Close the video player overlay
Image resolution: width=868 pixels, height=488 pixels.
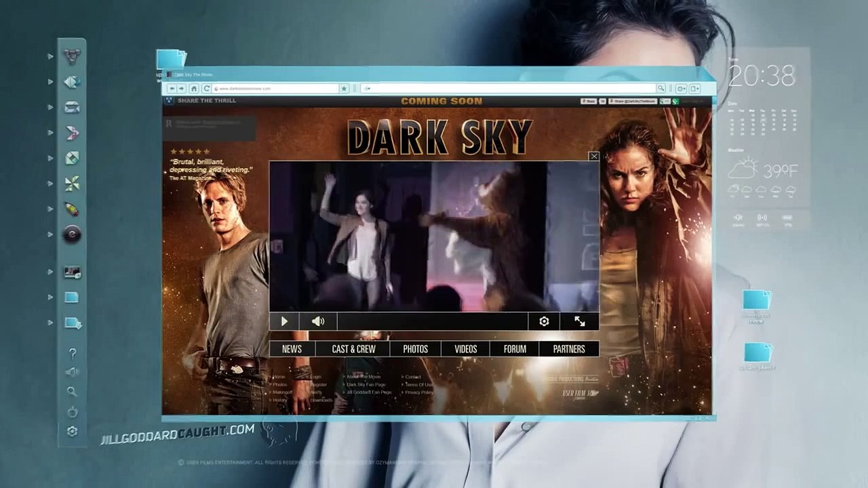point(594,157)
